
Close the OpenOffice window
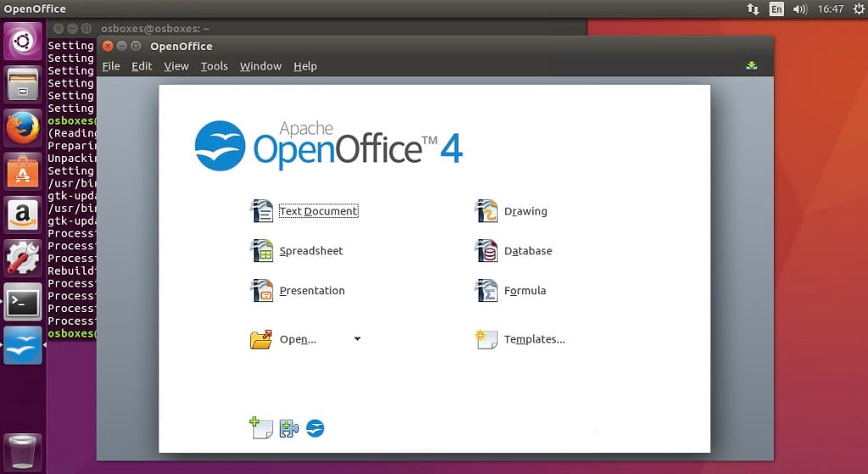click(108, 46)
